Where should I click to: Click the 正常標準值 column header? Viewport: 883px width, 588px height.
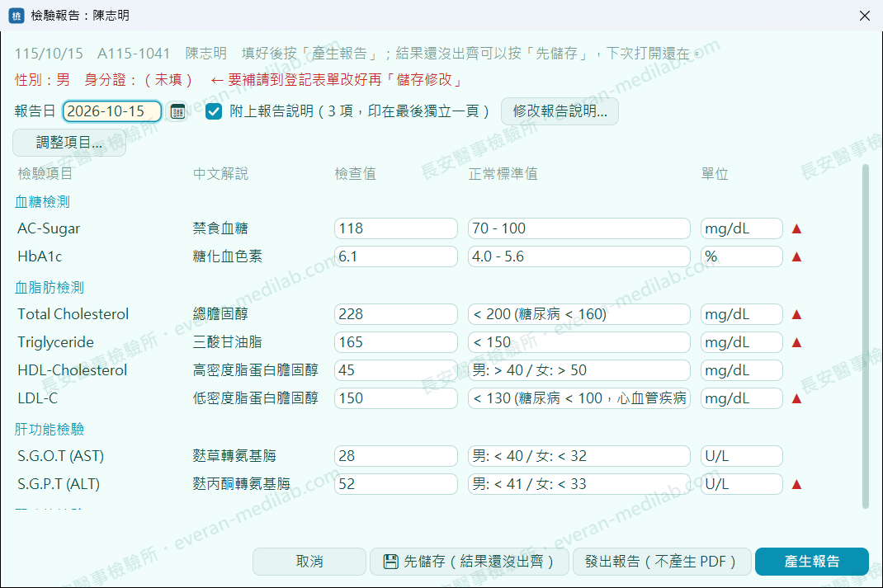tap(503, 173)
